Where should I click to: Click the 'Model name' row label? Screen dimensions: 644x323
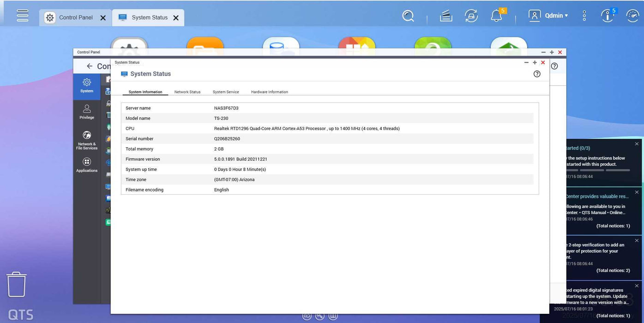click(x=138, y=118)
